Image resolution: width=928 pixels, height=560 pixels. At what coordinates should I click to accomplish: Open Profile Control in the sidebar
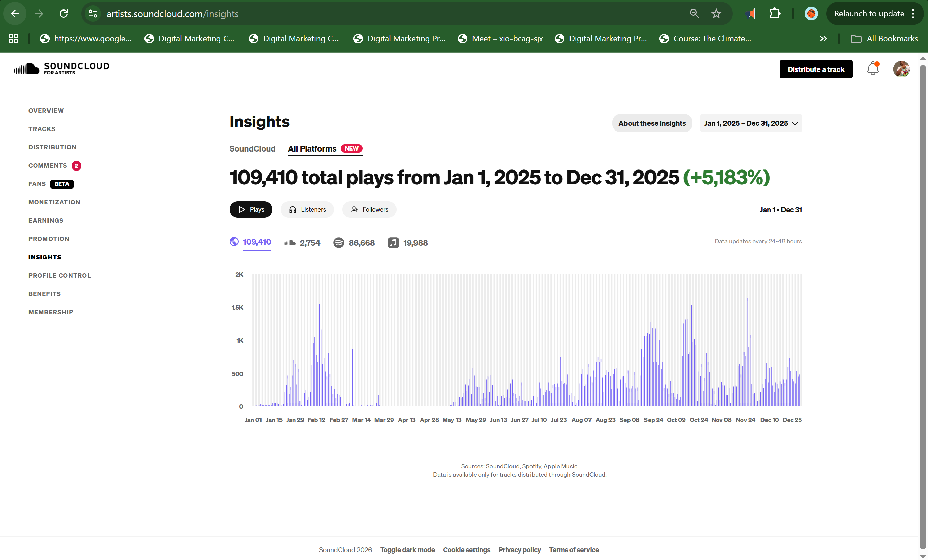(59, 276)
